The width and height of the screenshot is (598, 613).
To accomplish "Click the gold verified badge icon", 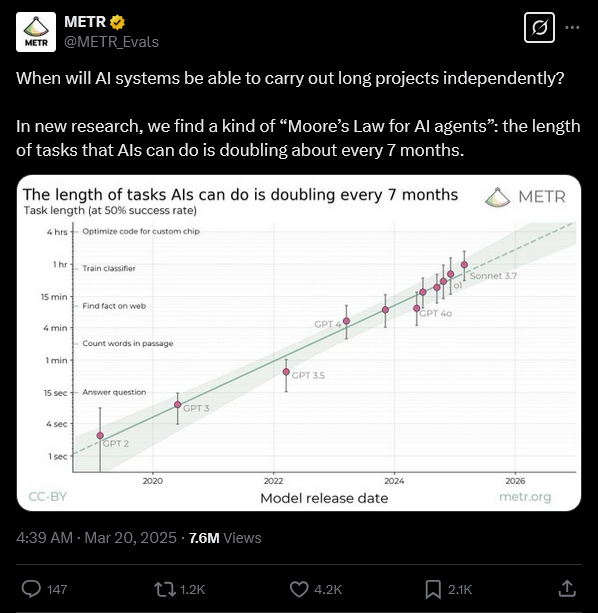I will pos(117,22).
